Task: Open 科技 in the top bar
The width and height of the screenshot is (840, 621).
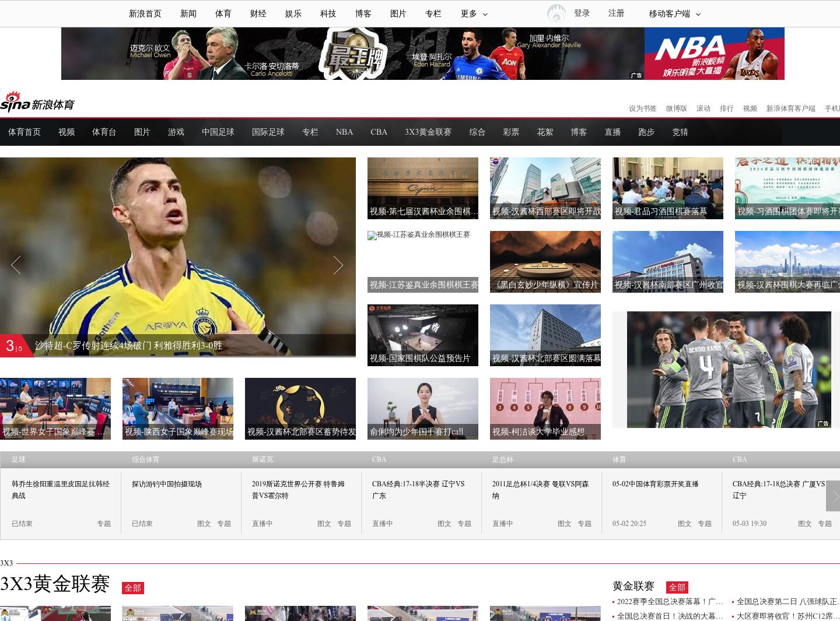Action: 328,13
